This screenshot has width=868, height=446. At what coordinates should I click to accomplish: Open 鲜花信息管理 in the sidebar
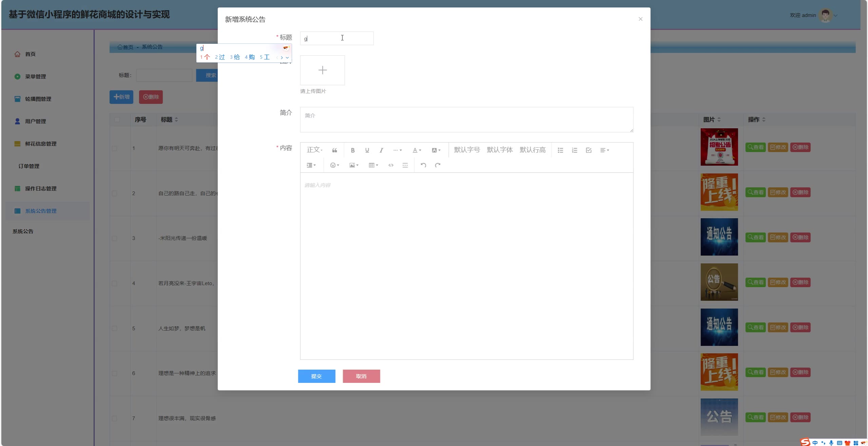[41, 144]
